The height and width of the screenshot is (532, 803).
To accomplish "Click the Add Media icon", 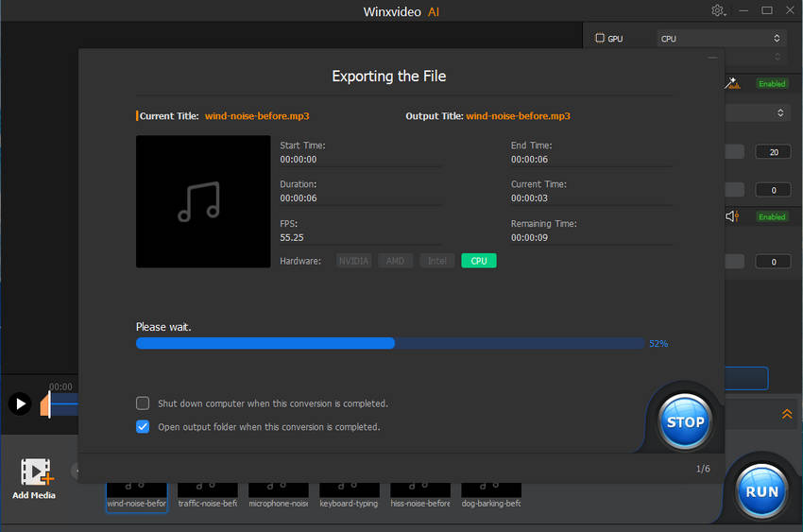I will tap(35, 472).
